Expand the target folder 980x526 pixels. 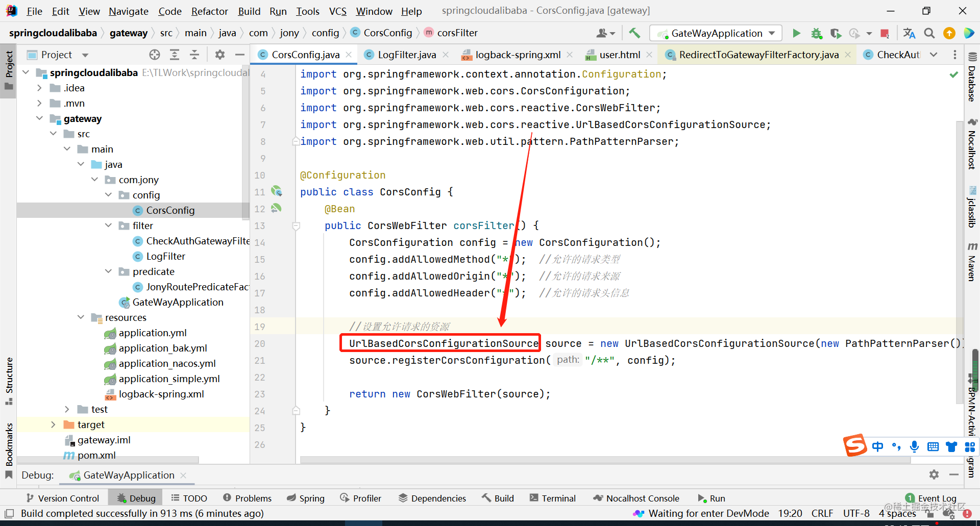[x=53, y=424]
